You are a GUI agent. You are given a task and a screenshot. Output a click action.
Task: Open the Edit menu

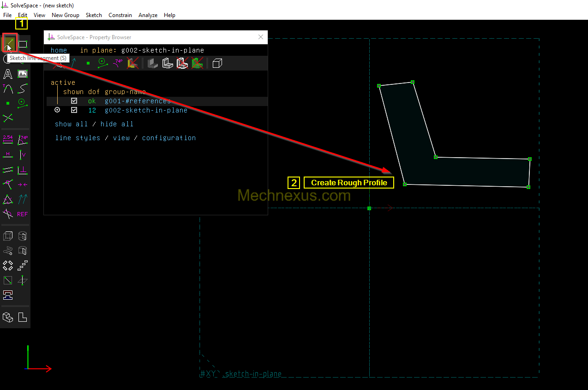pyautogui.click(x=23, y=15)
